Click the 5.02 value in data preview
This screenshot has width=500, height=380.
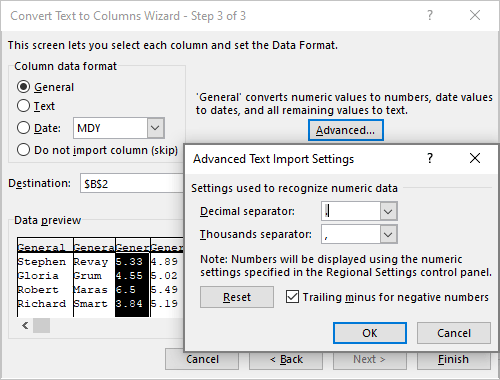click(164, 276)
